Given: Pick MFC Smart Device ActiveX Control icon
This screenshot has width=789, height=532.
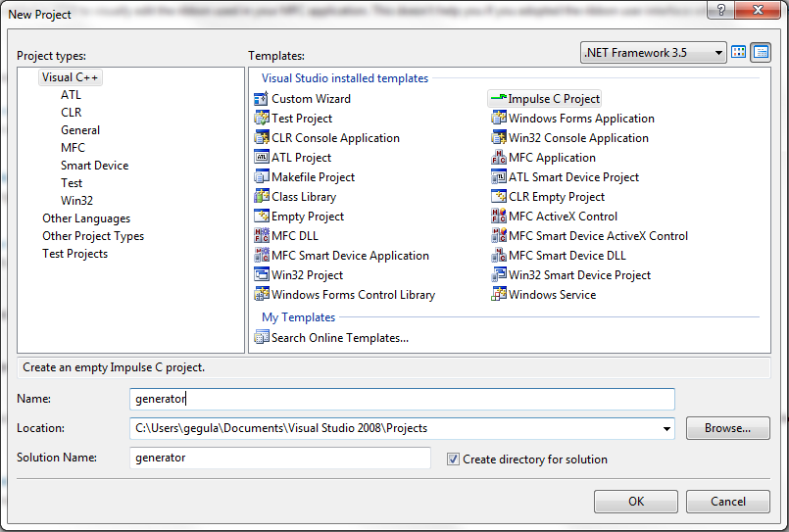Looking at the screenshot, I should 498,236.
